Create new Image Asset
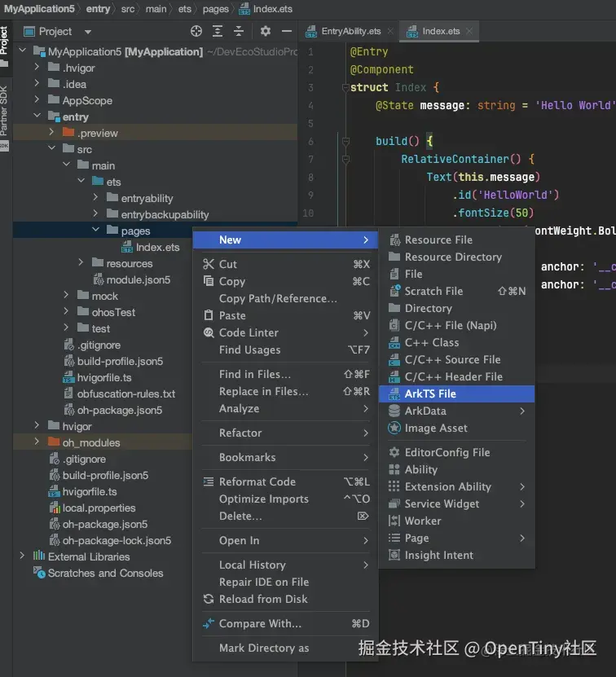 [x=456, y=429]
